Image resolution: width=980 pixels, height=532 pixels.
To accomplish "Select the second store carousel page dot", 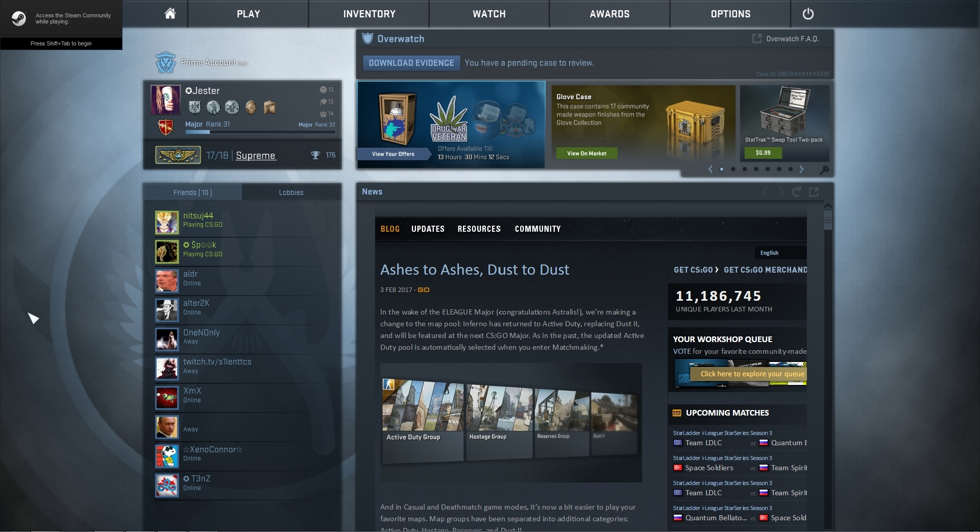I will (733, 169).
